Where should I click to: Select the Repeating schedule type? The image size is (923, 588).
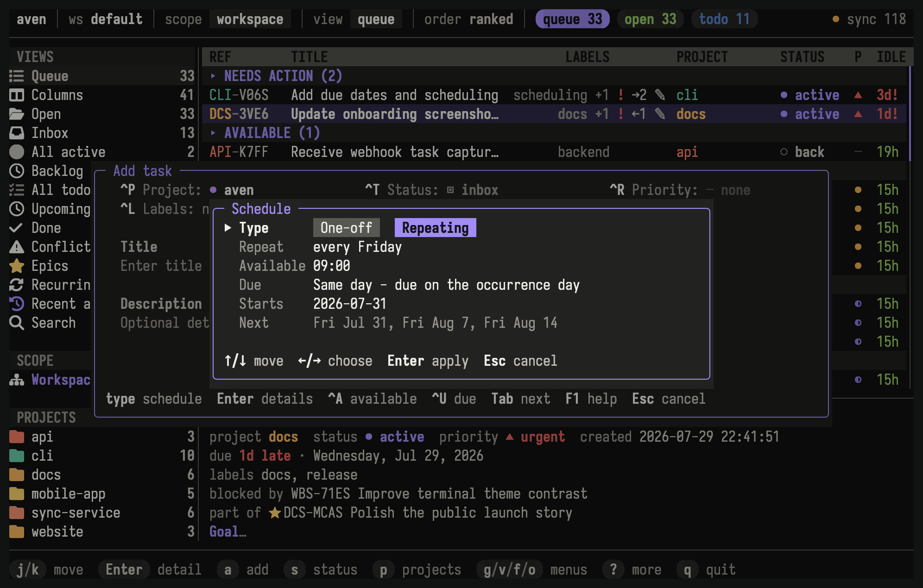(x=435, y=228)
